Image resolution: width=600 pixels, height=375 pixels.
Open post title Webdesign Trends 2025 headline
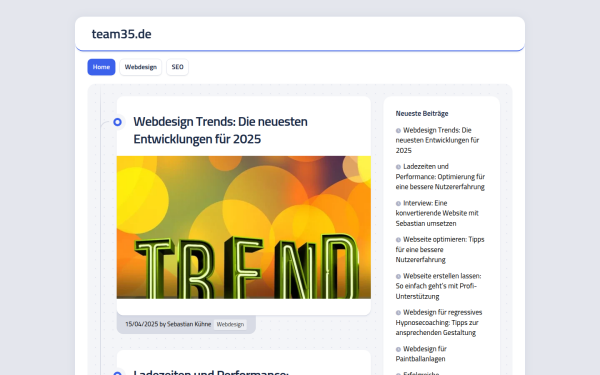tap(220, 130)
